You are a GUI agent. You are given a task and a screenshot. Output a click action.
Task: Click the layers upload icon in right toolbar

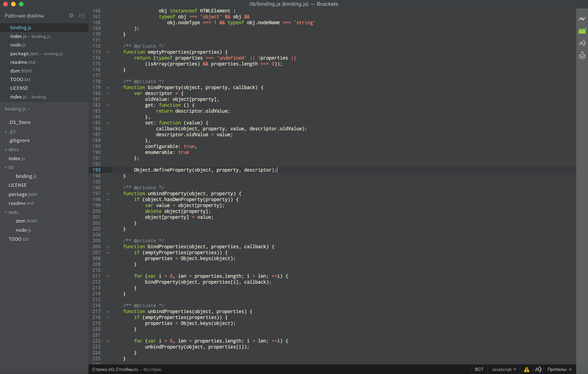pyautogui.click(x=582, y=55)
